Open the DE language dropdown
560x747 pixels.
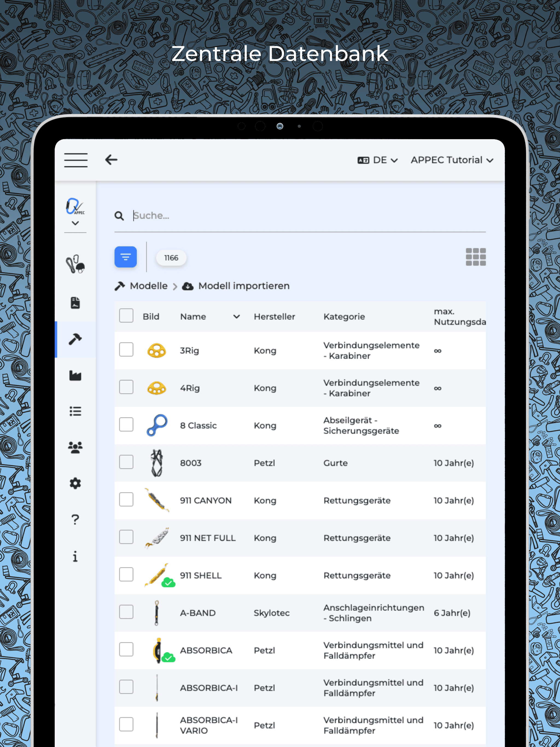pyautogui.click(x=378, y=160)
